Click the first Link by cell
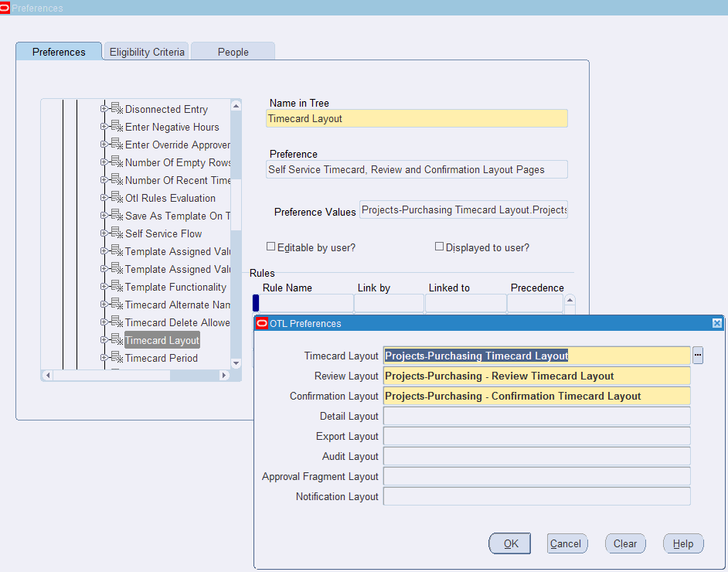Screen dimensions: 728x572 pyautogui.click(x=389, y=303)
